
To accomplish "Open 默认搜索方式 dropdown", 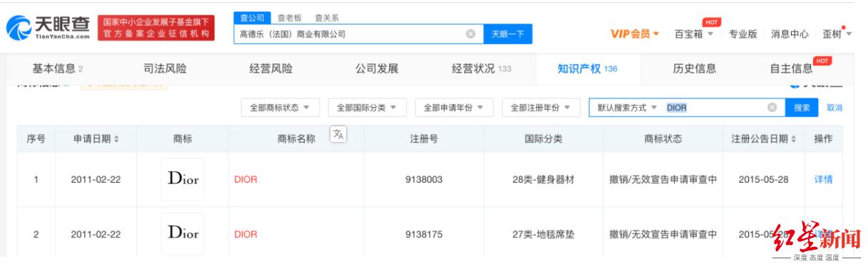I will [627, 108].
